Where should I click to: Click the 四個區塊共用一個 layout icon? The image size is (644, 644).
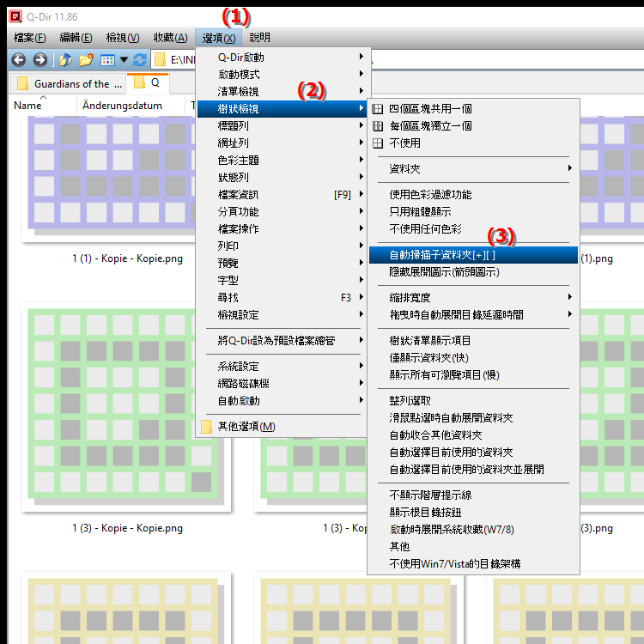click(x=378, y=109)
